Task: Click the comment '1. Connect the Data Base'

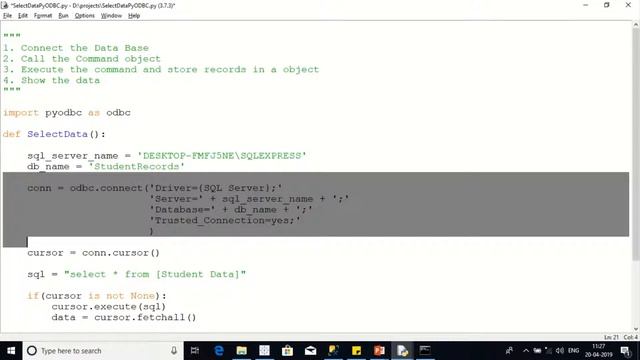Action: [x=76, y=48]
